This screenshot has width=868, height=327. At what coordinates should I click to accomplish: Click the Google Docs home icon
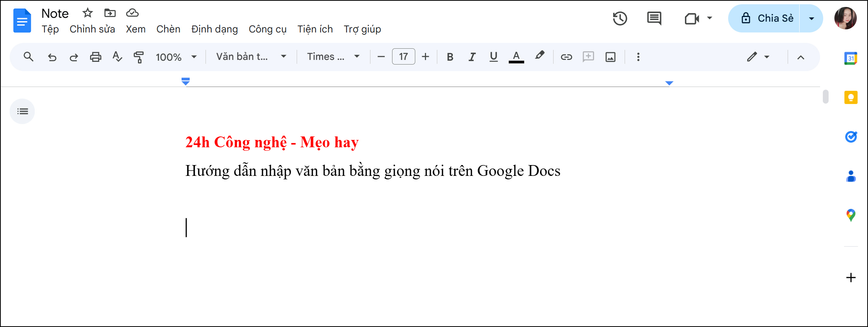pyautogui.click(x=22, y=21)
